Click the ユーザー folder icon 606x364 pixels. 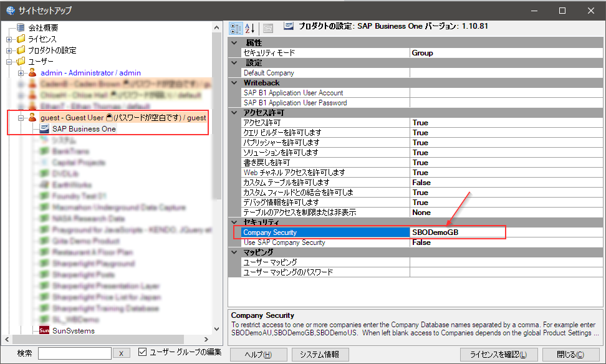click(21, 61)
